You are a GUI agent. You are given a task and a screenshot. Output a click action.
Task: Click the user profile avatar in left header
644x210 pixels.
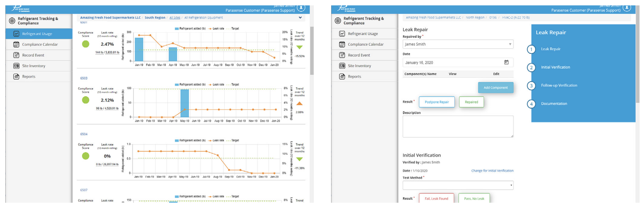301,8
